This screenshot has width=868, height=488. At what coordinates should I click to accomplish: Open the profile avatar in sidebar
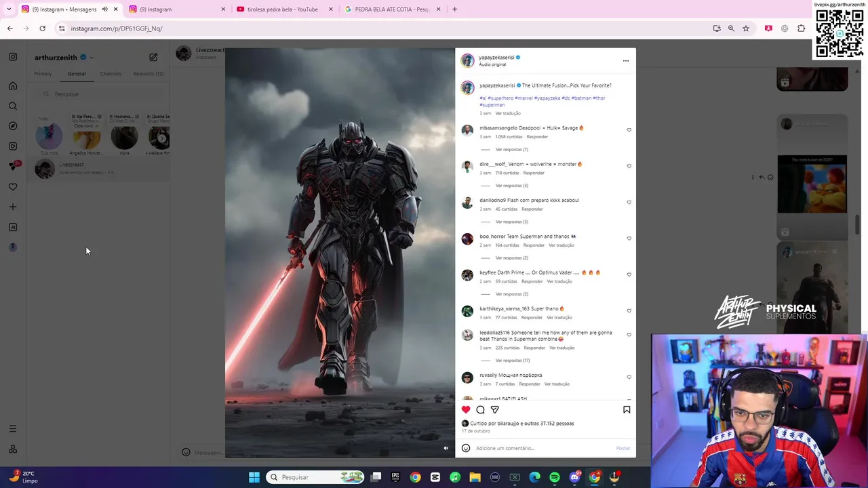13,247
